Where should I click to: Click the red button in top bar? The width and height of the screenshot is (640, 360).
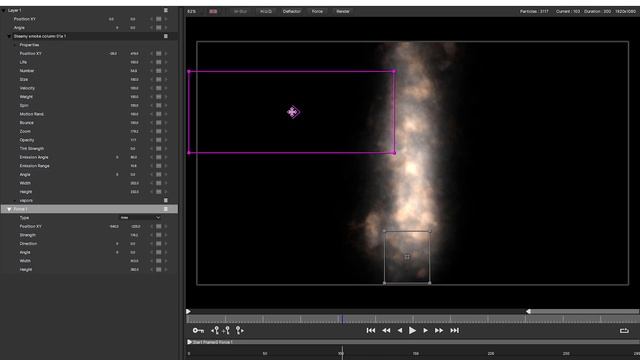[213, 11]
